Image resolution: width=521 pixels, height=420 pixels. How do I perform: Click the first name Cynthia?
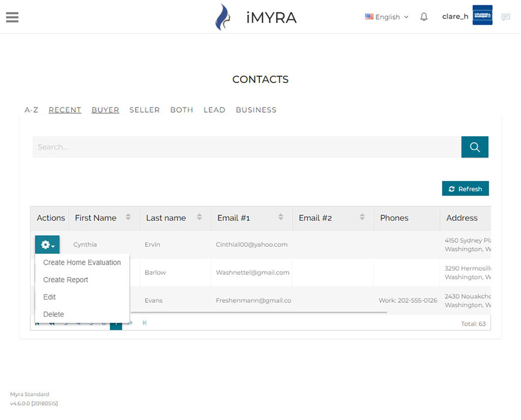coord(85,244)
